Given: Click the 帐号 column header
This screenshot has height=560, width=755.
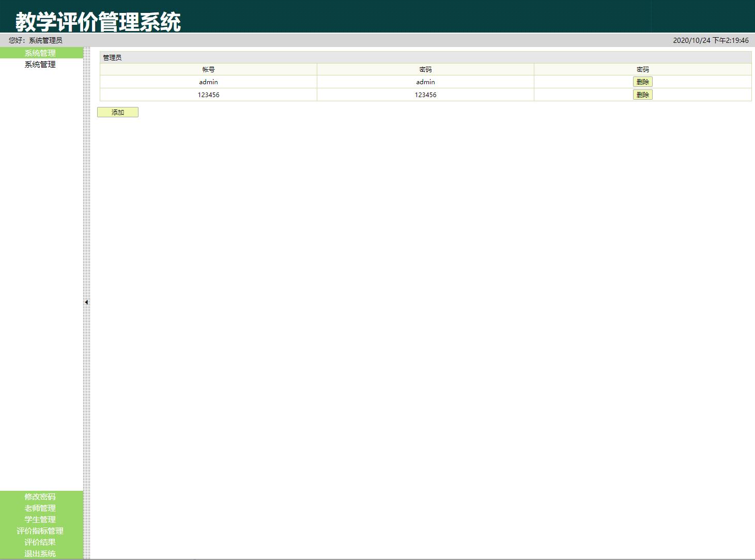Looking at the screenshot, I should click(208, 69).
